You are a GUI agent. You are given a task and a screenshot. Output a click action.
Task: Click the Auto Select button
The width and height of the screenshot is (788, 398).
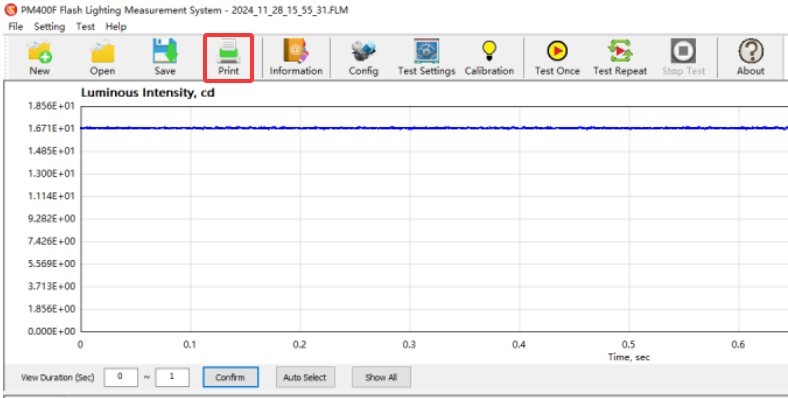305,377
